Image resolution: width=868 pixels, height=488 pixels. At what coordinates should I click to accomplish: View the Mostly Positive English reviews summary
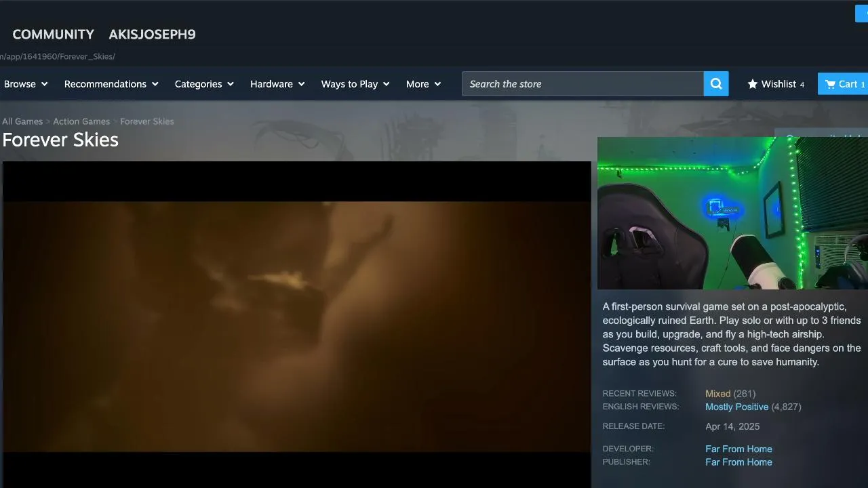point(736,407)
